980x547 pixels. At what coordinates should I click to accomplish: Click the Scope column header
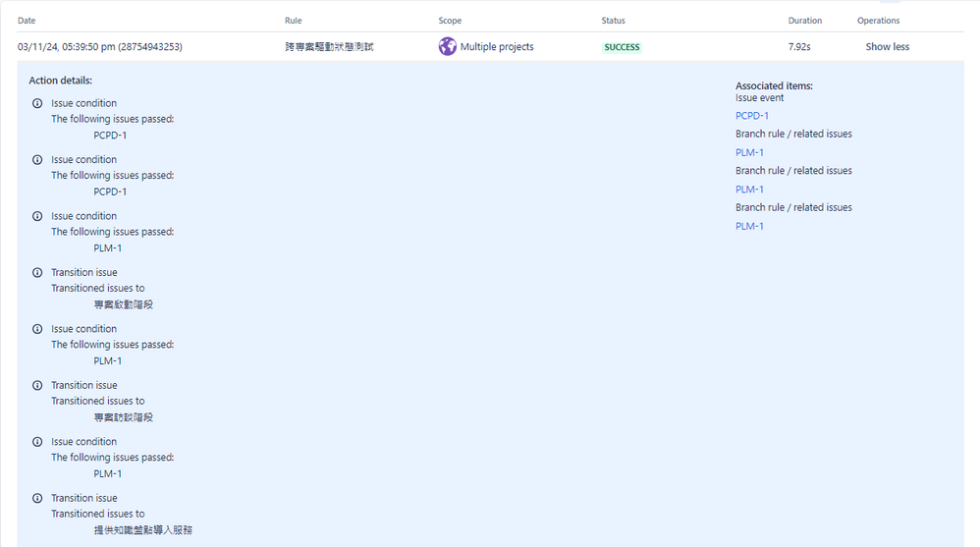coord(450,21)
